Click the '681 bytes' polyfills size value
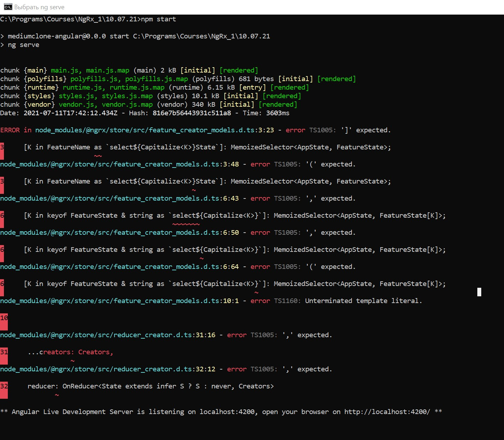The height and width of the screenshot is (440, 504). [256, 79]
